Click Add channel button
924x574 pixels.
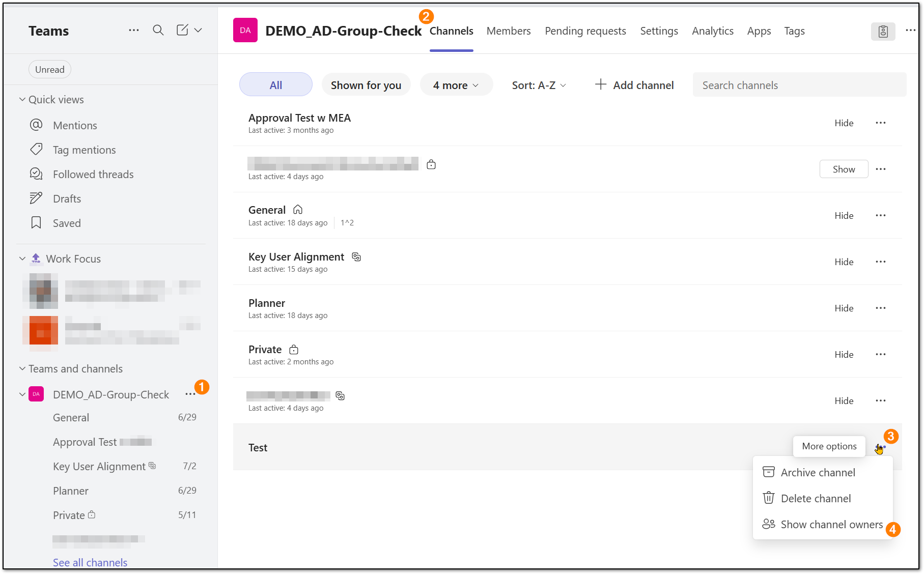(x=634, y=85)
